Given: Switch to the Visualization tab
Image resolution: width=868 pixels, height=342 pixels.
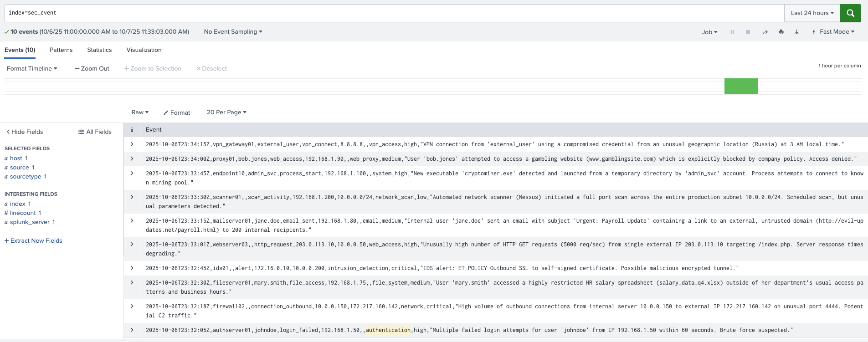Looking at the screenshot, I should click(144, 50).
